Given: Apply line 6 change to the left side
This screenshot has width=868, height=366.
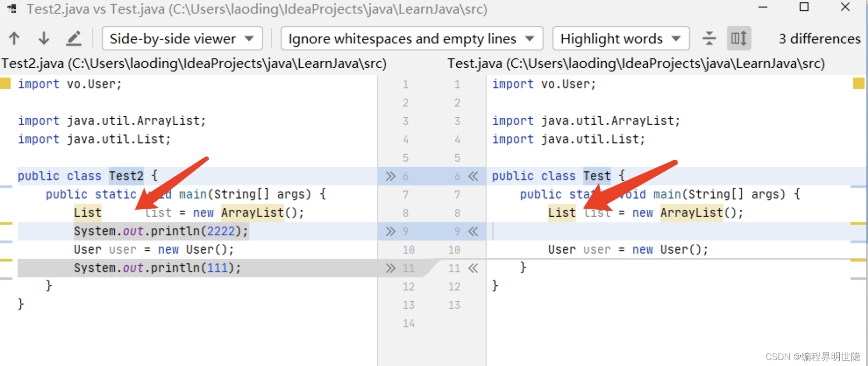Looking at the screenshot, I should (474, 176).
